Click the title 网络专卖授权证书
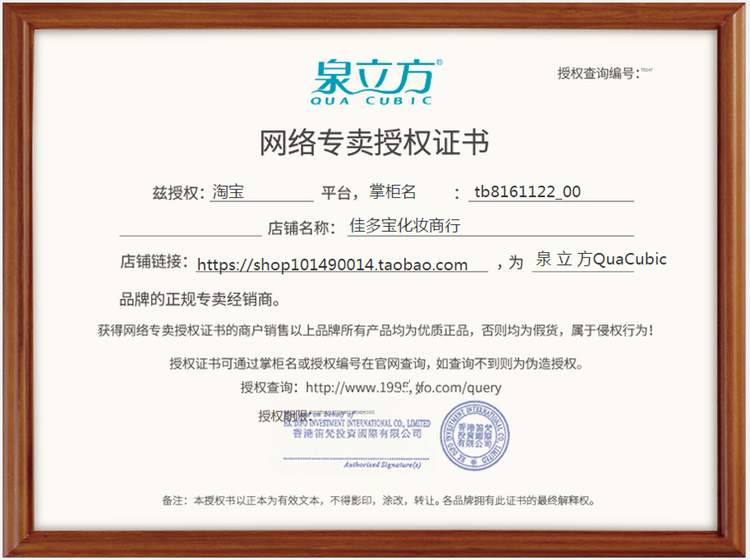The image size is (750, 560). 374,143
